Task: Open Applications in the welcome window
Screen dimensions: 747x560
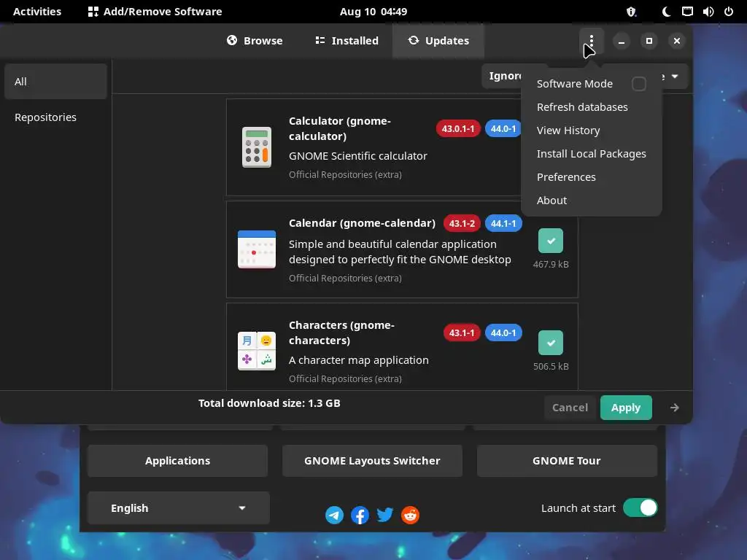Action: pos(178,461)
